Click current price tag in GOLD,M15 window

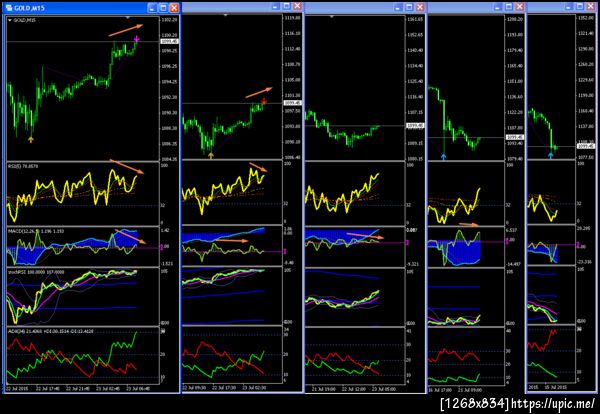coord(169,41)
